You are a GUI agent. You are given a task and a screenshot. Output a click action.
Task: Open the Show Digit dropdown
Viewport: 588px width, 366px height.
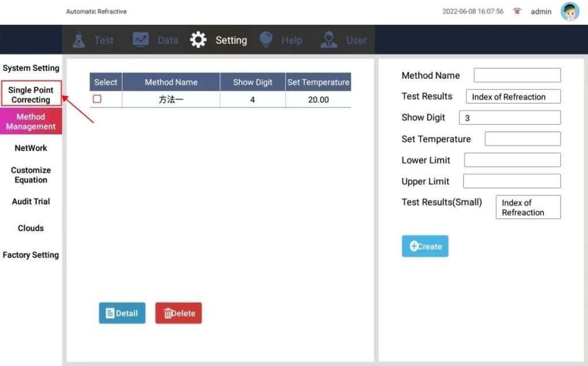pos(510,117)
